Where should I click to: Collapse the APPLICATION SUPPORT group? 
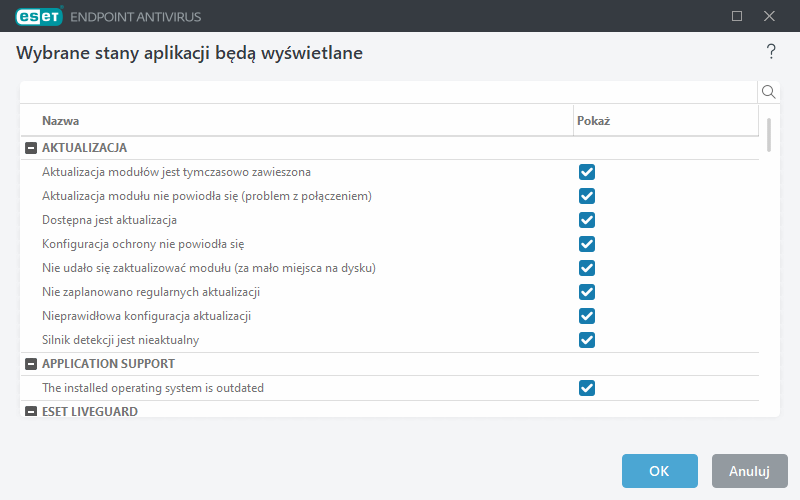[31, 364]
